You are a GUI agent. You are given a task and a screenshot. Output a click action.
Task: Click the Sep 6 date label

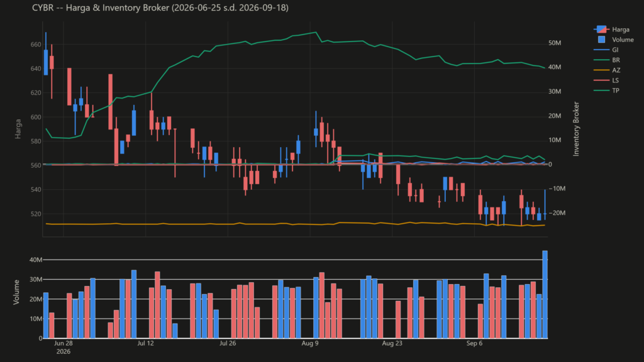click(474, 343)
